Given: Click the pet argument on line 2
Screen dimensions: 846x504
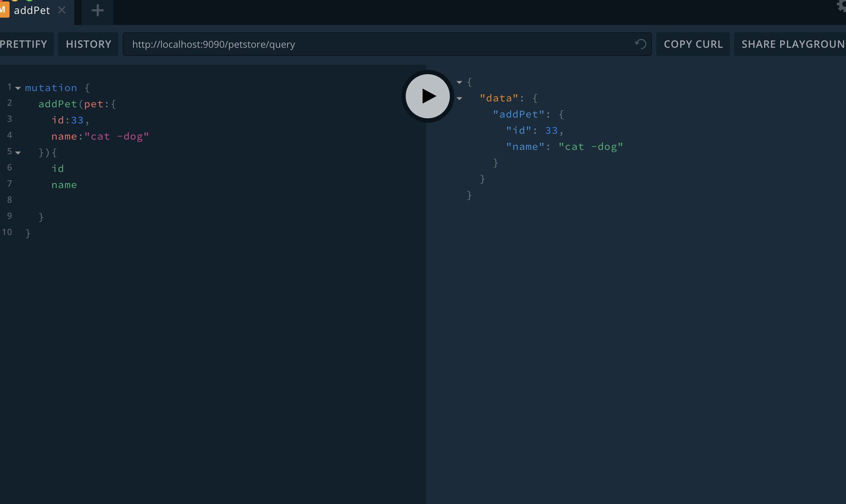Looking at the screenshot, I should point(94,104).
